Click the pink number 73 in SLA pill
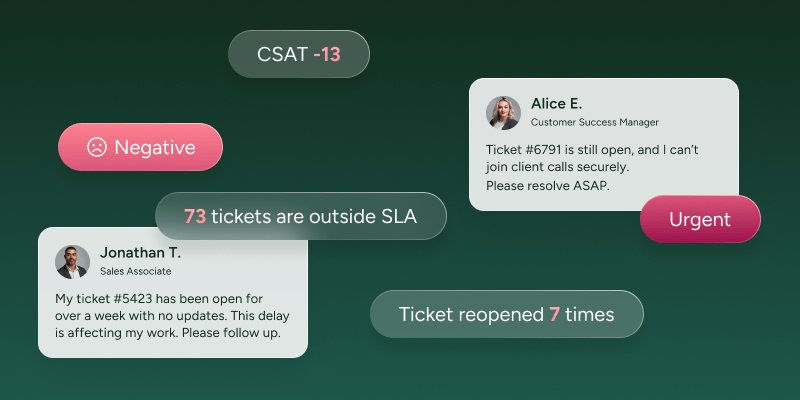 [195, 216]
